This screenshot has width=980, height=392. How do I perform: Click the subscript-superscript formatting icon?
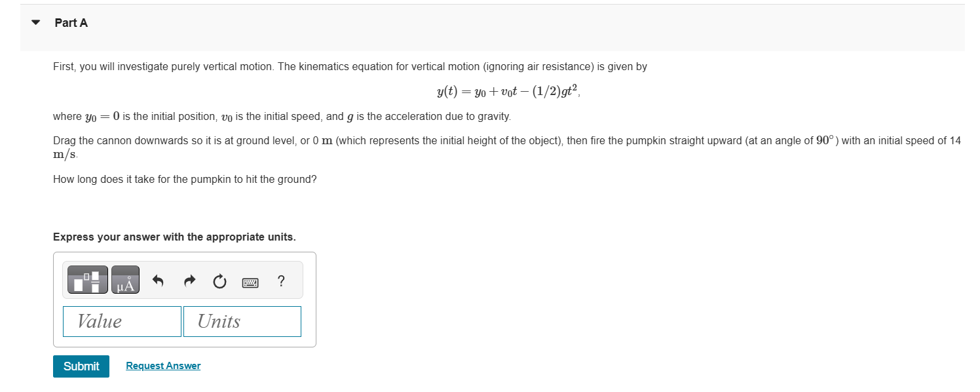pos(87,279)
